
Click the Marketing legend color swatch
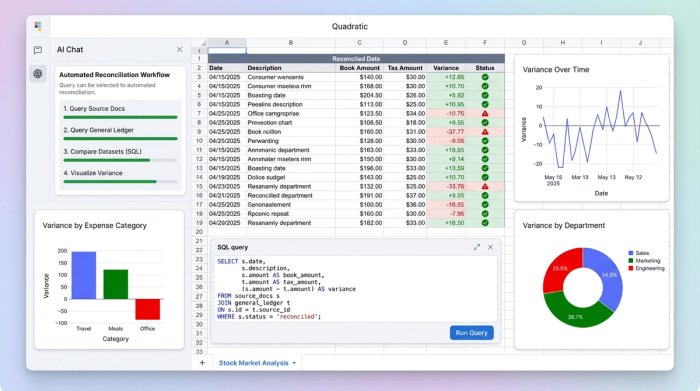[x=631, y=261]
